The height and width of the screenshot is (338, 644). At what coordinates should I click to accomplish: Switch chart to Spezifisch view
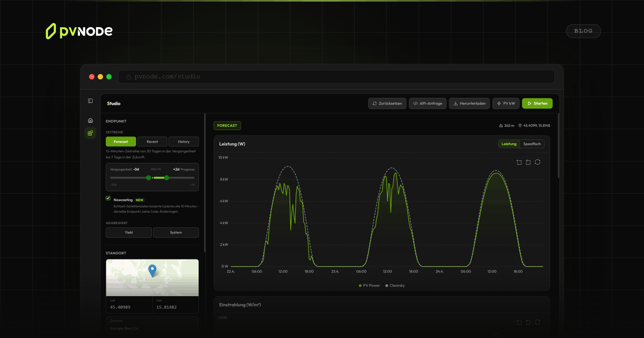[x=532, y=144]
